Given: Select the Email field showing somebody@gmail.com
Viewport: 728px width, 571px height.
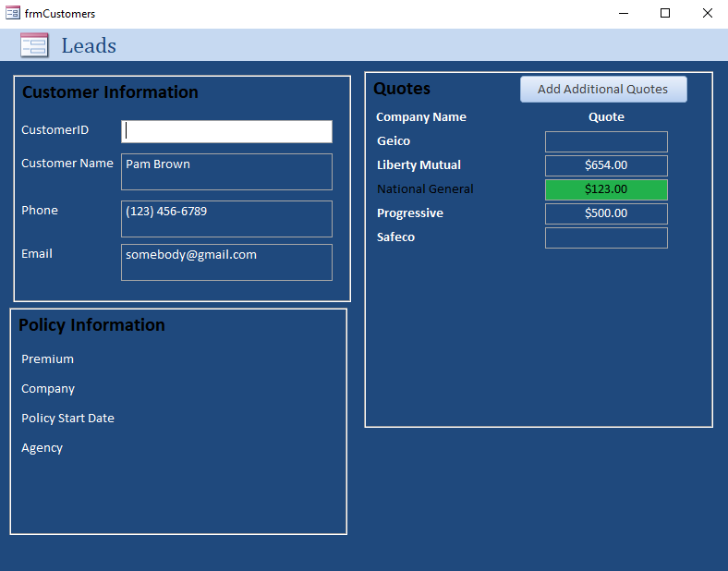Looking at the screenshot, I should (x=226, y=262).
